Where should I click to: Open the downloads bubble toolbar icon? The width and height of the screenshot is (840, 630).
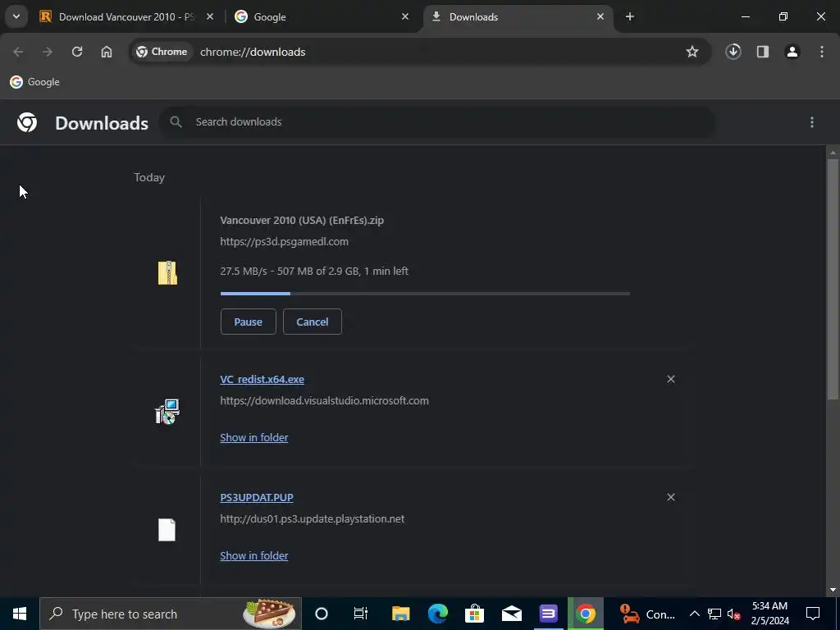click(x=733, y=52)
